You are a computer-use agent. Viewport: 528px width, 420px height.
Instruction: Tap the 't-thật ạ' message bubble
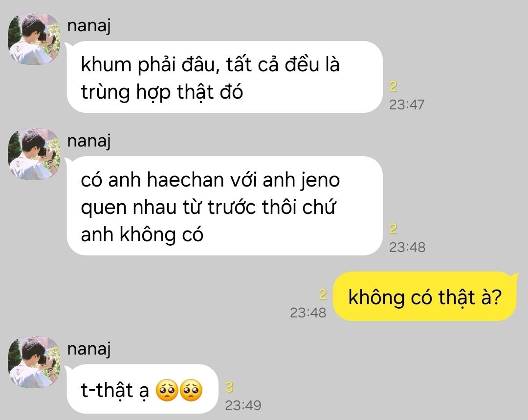[x=142, y=389]
